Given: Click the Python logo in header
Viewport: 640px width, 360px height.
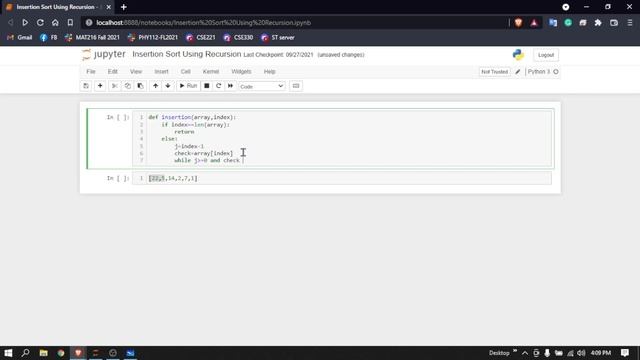Looking at the screenshot, I should [518, 55].
